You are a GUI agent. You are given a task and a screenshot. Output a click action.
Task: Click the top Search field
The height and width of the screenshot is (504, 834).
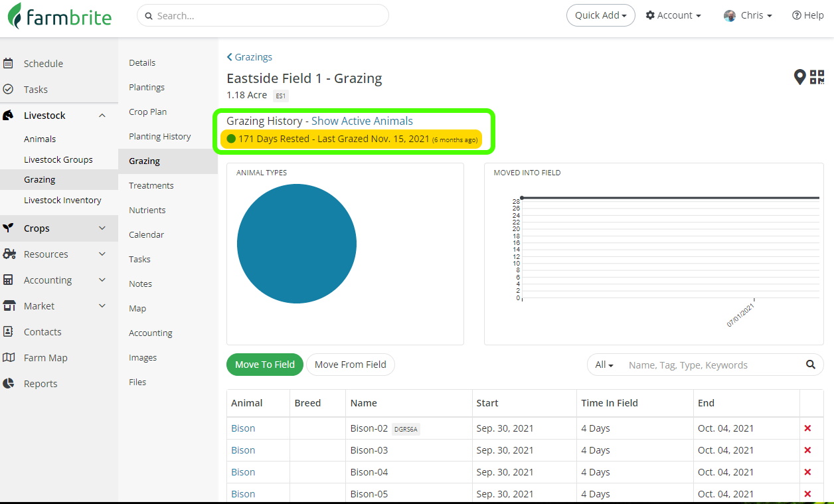point(263,15)
